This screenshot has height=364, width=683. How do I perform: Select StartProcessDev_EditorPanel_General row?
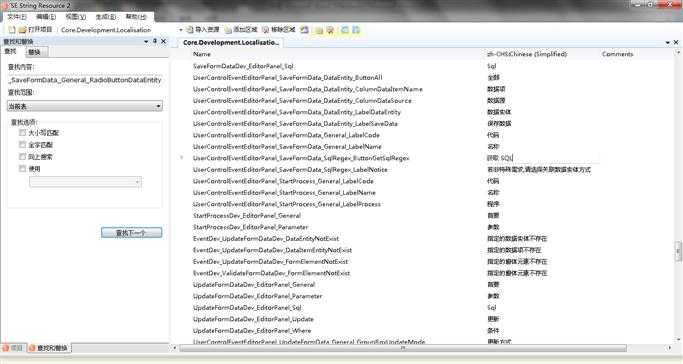point(247,216)
